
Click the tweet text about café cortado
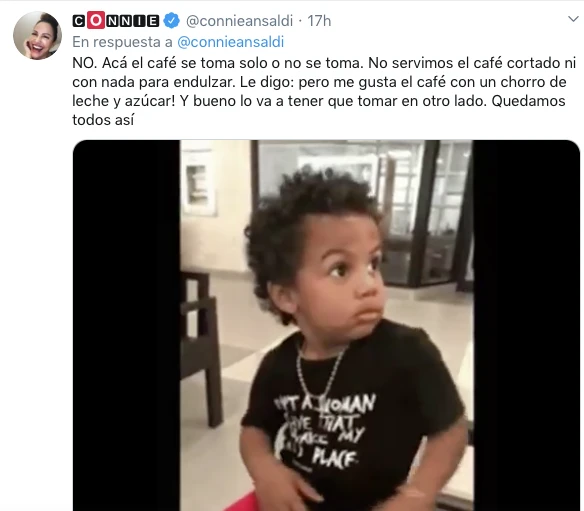click(324, 91)
